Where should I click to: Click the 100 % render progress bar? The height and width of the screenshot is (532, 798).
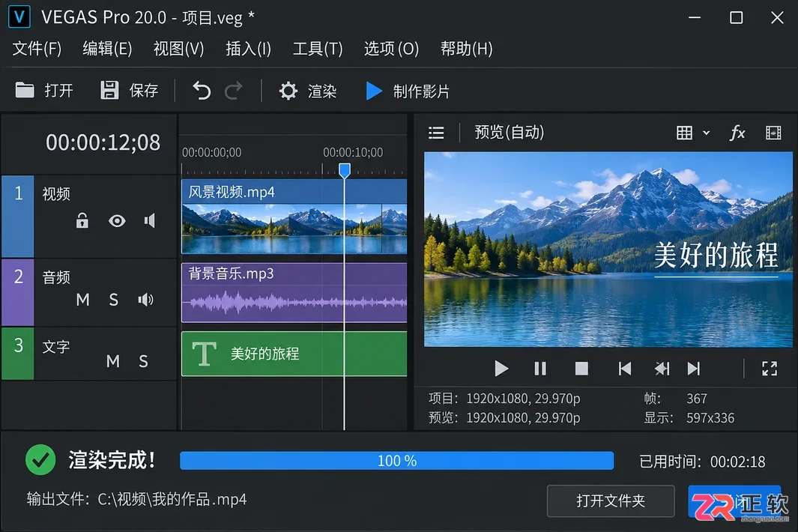(397, 461)
